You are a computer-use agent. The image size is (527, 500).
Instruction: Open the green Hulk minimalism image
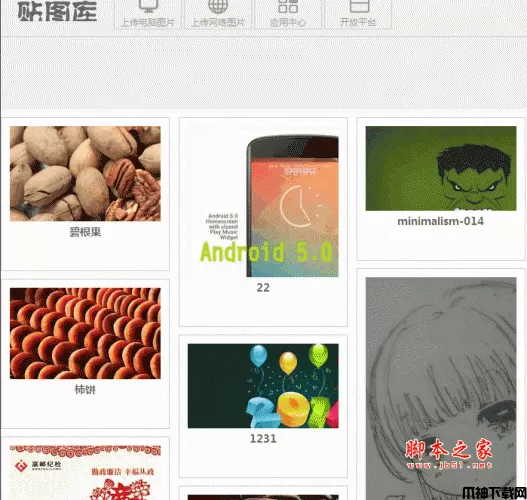[x=441, y=168]
